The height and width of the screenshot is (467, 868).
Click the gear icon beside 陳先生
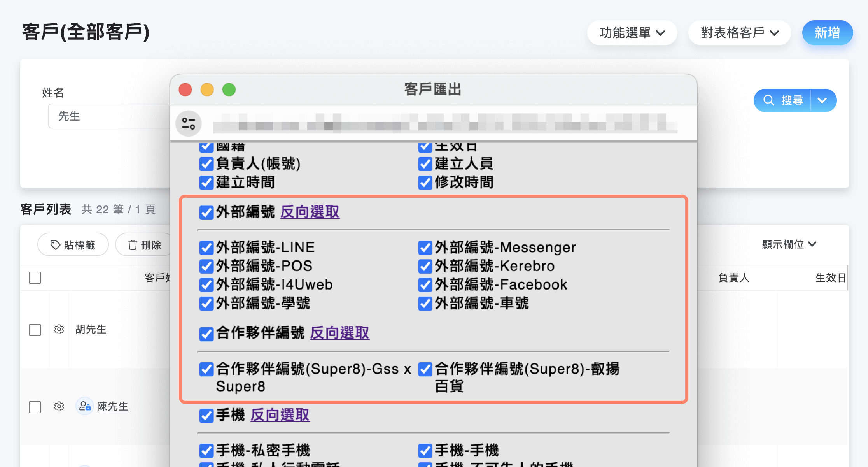[59, 406]
